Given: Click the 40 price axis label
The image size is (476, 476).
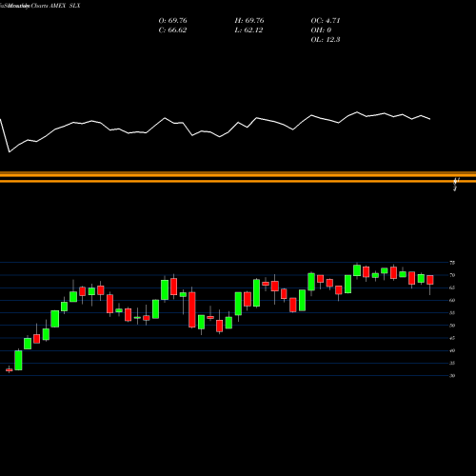Looking at the screenshot, I should [452, 350].
